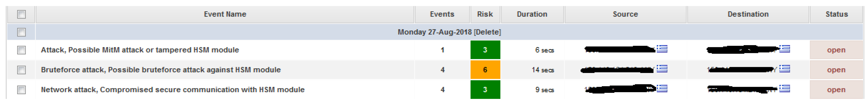This screenshot has width=868, height=110.
Task: Click destination flag icon in MitM attack row
Action: click(784, 49)
